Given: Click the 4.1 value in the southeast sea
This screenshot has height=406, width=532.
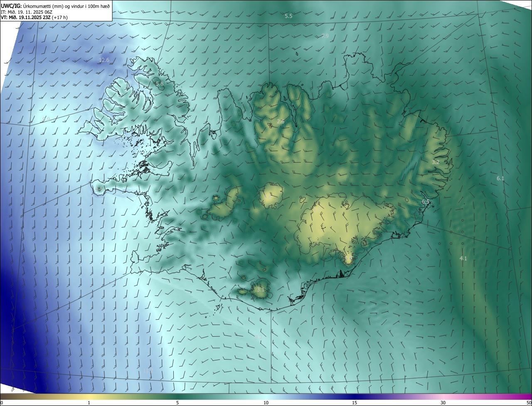Looking at the screenshot, I should click(463, 258).
